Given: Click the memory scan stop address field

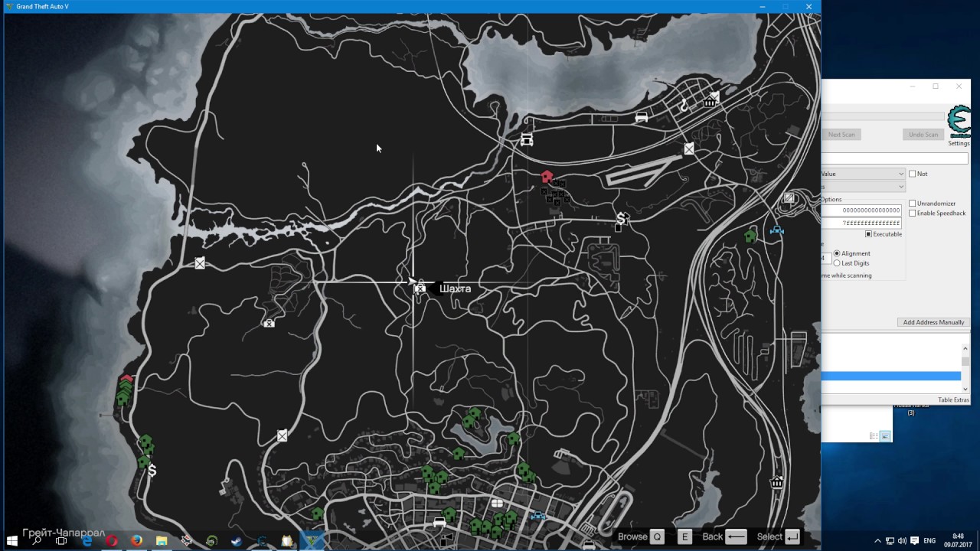Looking at the screenshot, I should 863,223.
